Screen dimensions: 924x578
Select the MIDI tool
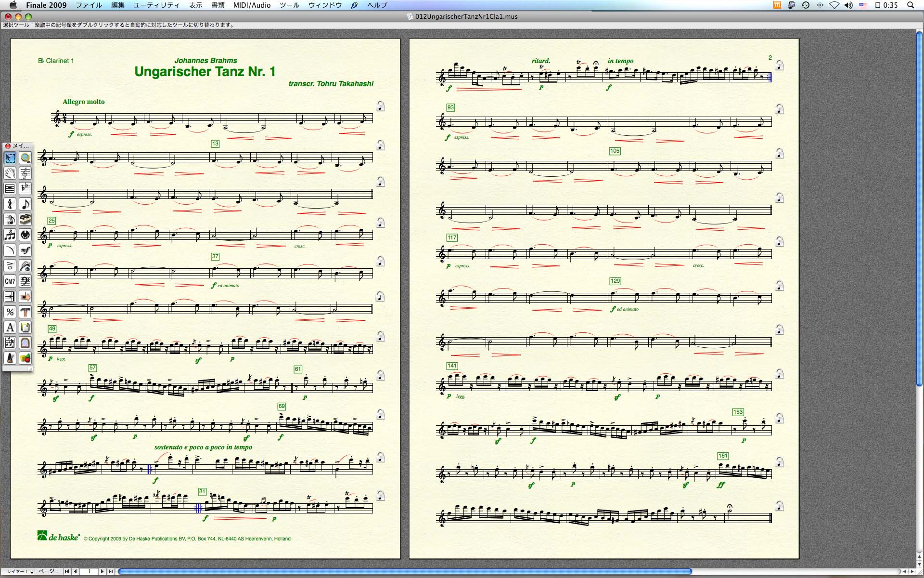pyautogui.click(x=26, y=235)
